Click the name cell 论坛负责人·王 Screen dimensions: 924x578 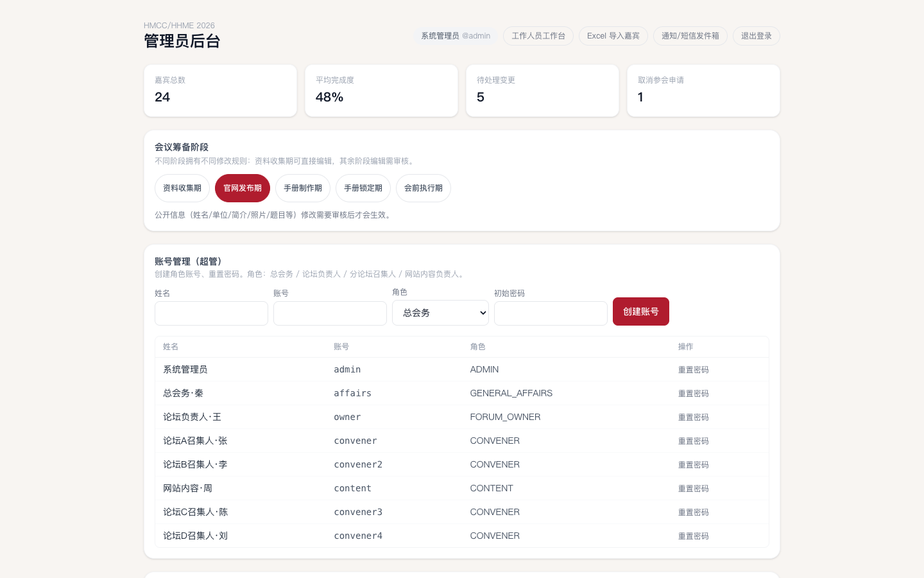(x=192, y=417)
